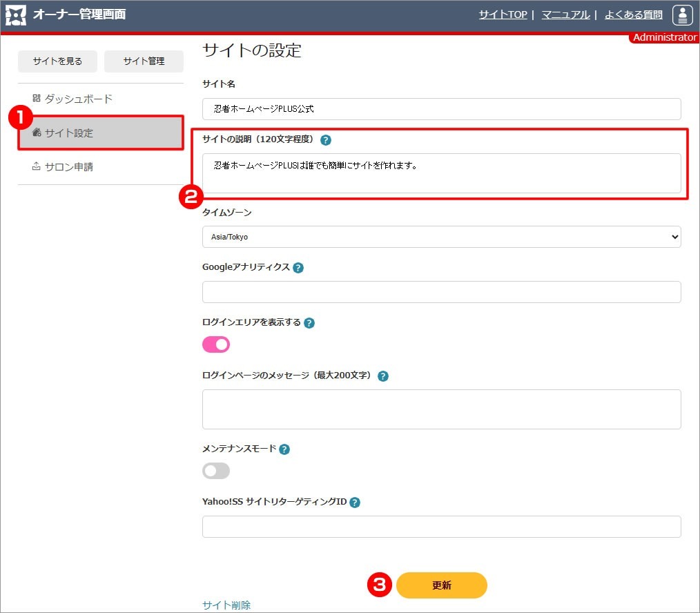Click the サイトを見る button
The height and width of the screenshot is (613, 700).
pos(57,61)
